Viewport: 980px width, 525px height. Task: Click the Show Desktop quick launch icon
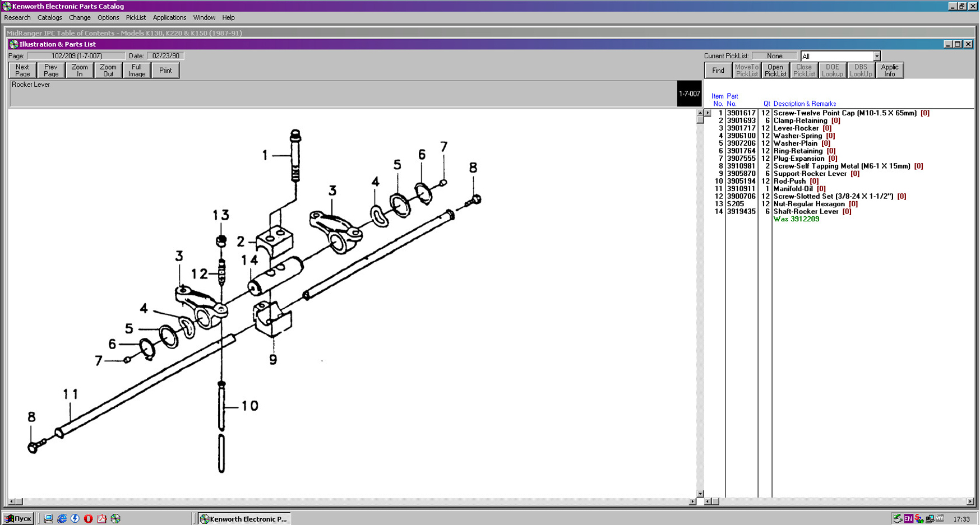[x=48, y=519]
